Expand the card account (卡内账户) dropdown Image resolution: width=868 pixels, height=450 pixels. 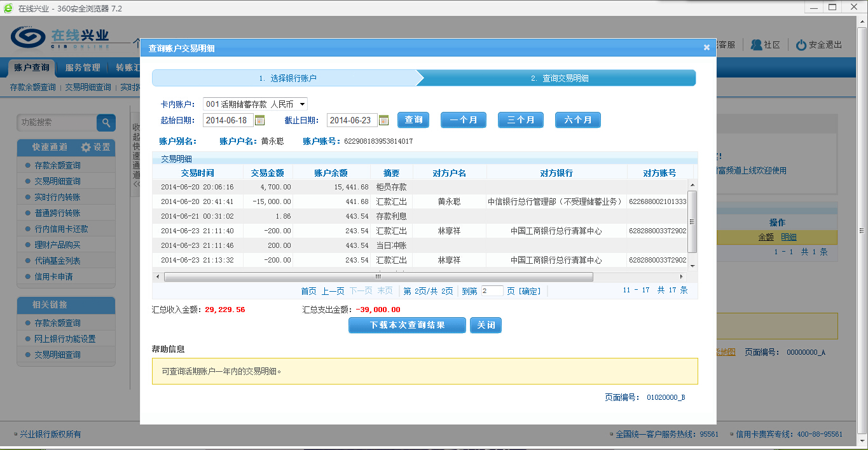point(302,104)
